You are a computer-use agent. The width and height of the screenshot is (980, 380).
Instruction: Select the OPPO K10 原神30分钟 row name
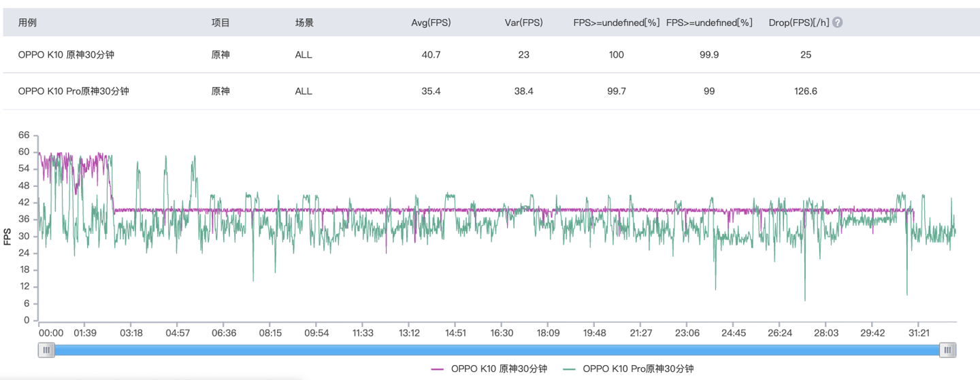coord(66,54)
